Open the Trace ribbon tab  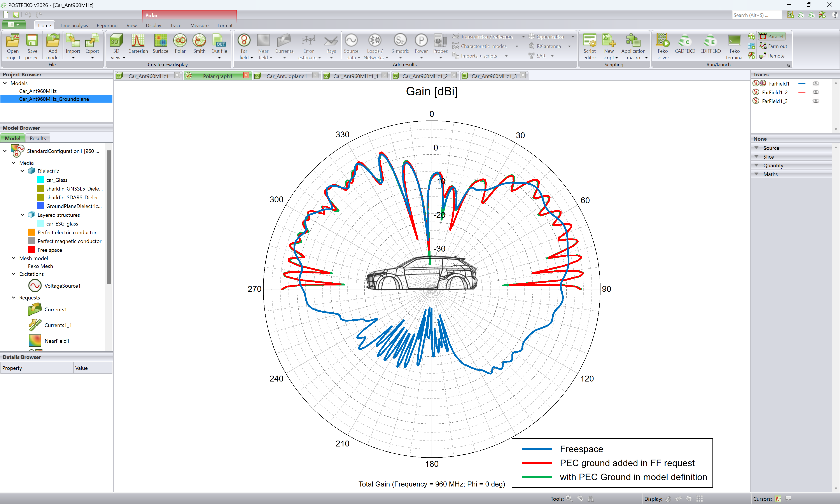click(175, 25)
